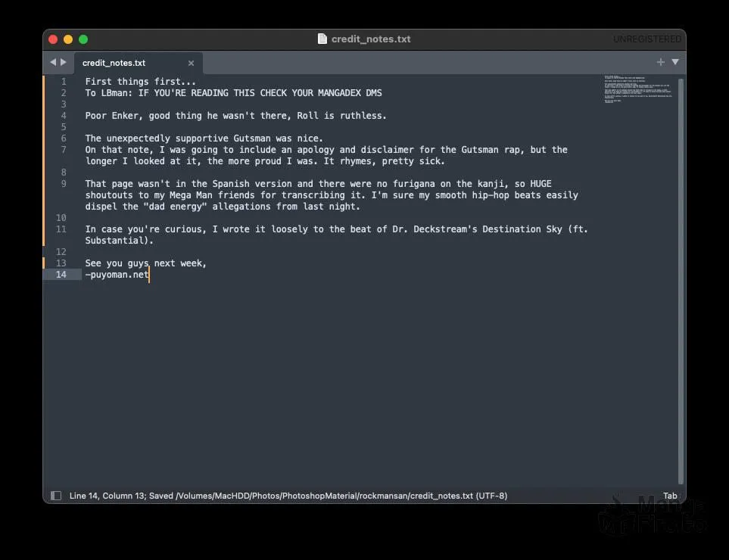Toggle the side bar panel icon
The image size is (729, 560).
click(56, 496)
